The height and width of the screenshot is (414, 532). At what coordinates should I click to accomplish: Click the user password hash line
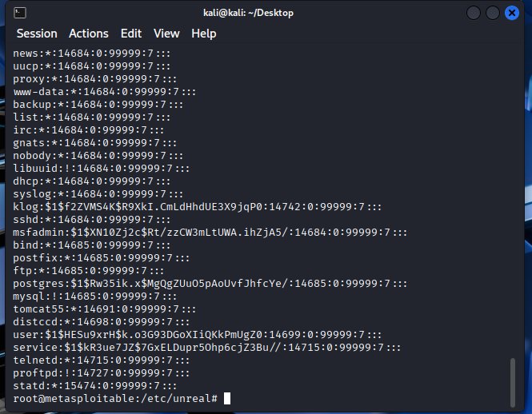pos(197,335)
